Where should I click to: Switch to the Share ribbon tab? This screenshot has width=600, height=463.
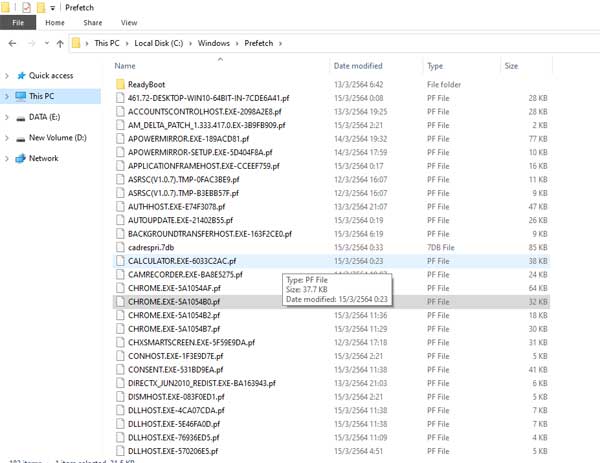(x=92, y=22)
